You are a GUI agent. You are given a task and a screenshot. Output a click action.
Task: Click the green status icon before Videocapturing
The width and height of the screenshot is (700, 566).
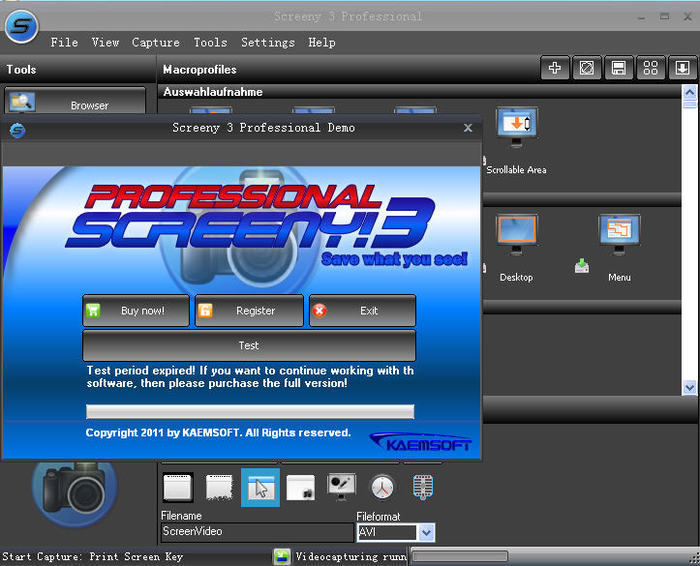[282, 557]
